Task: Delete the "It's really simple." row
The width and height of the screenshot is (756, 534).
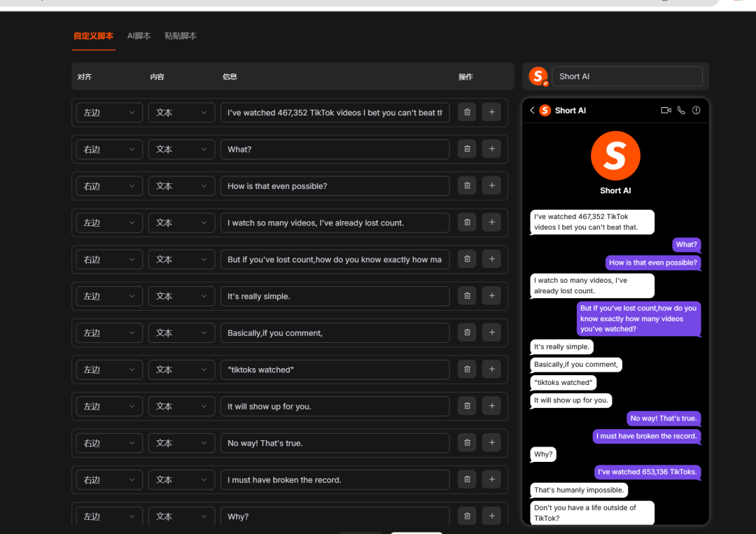Action: point(467,295)
